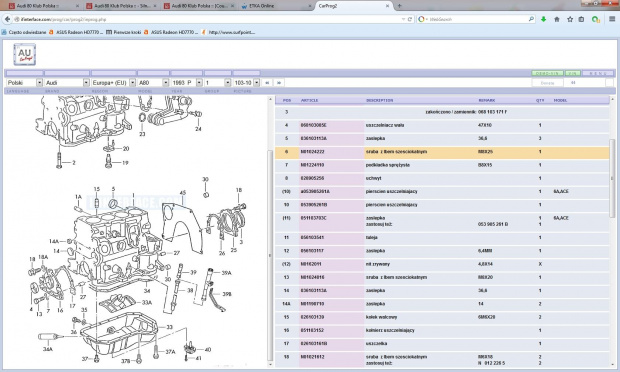
Task: Bookmark this page with the star icon
Action: 570,19
